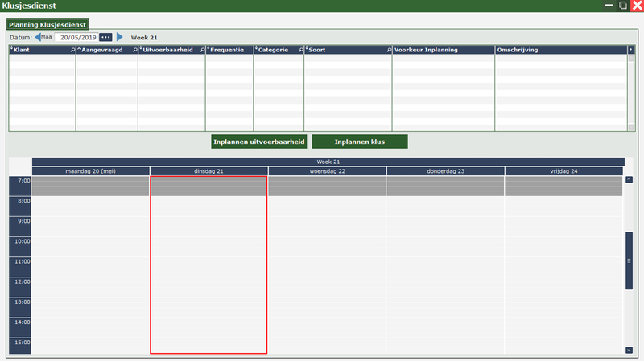Click the date input field
The image size is (644, 361).
point(77,37)
